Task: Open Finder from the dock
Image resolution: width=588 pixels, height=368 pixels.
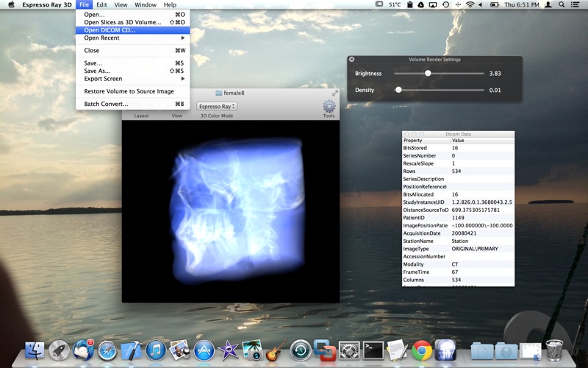Action: tap(35, 350)
